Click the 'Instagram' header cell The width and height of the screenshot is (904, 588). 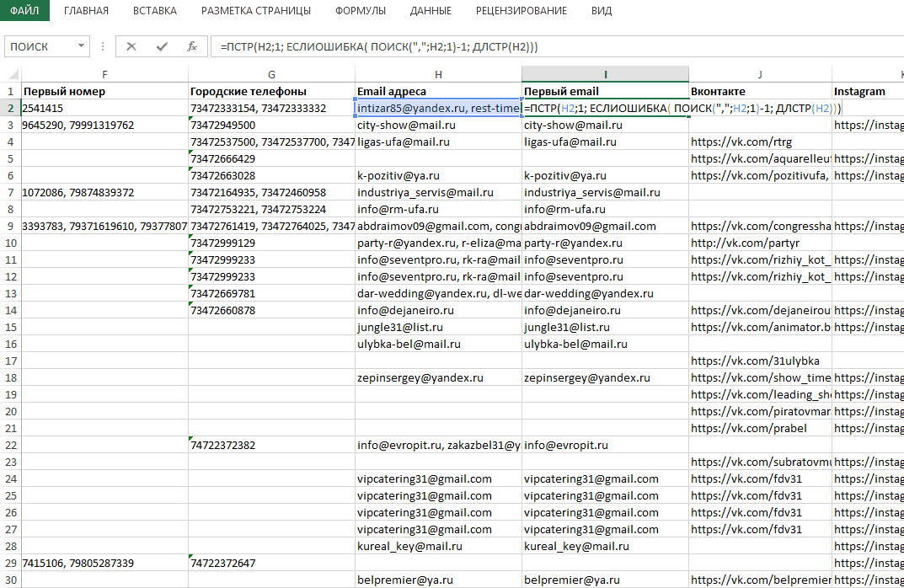(868, 91)
